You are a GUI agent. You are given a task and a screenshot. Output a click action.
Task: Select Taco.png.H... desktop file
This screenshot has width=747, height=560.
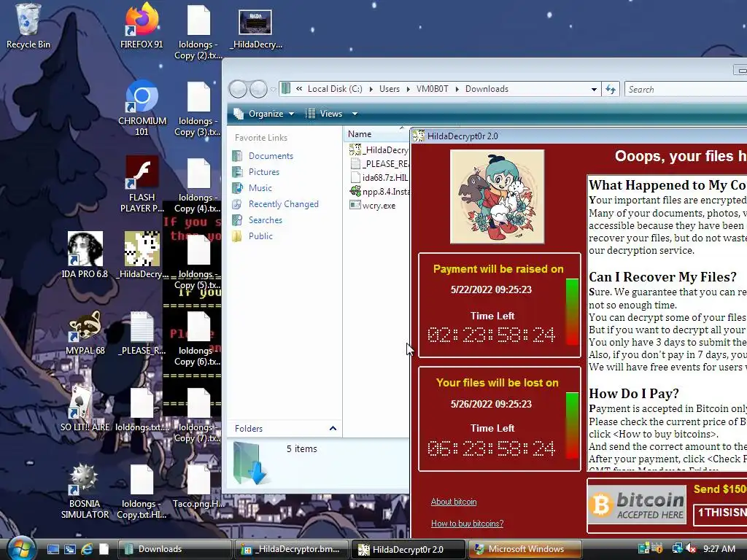pos(198,486)
